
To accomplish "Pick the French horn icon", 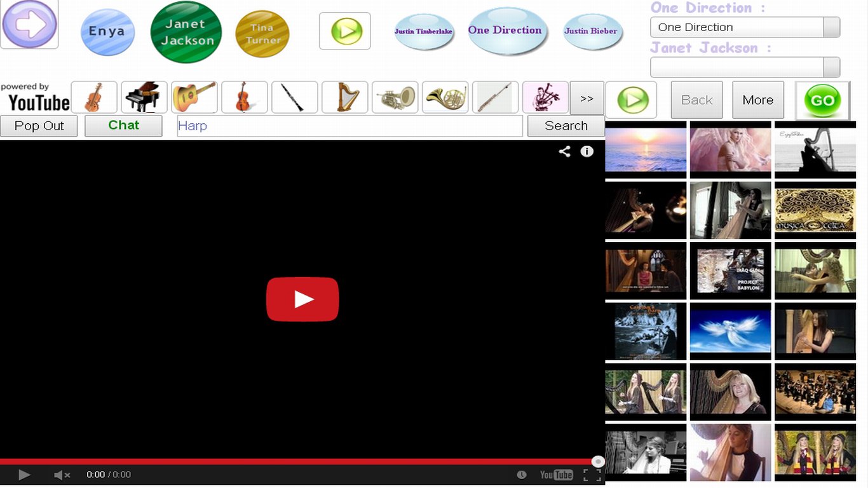I will (445, 97).
